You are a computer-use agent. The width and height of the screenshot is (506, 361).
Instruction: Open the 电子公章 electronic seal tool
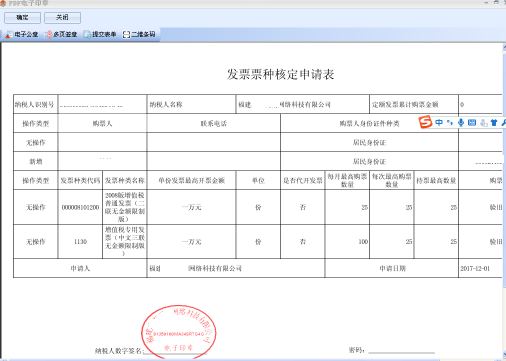22,34
